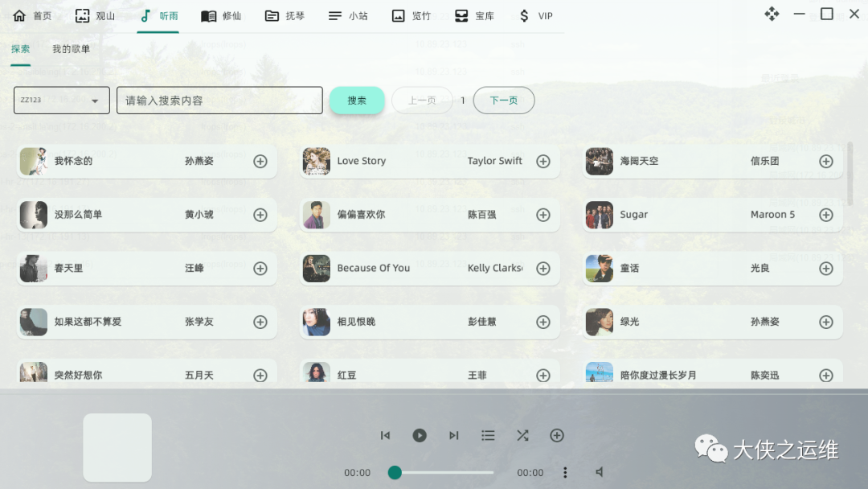The height and width of the screenshot is (489, 868).
Task: Add 海阔天空 to playlist
Action: point(826,161)
